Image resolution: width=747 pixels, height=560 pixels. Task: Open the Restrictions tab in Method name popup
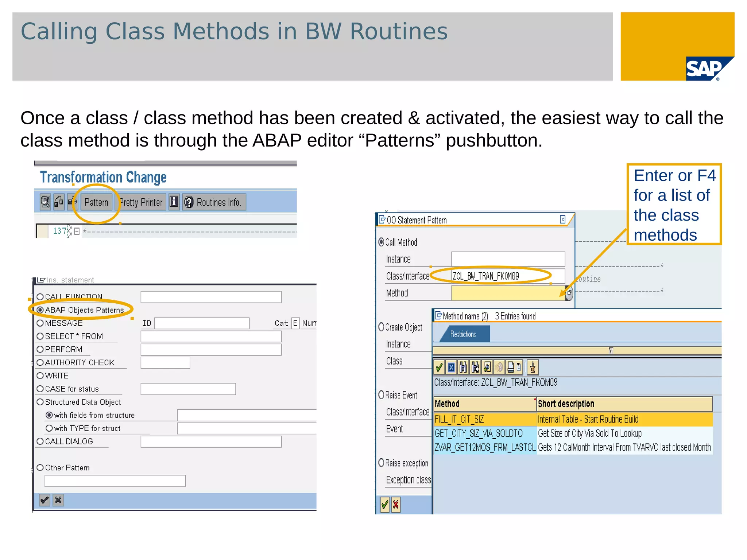click(464, 334)
